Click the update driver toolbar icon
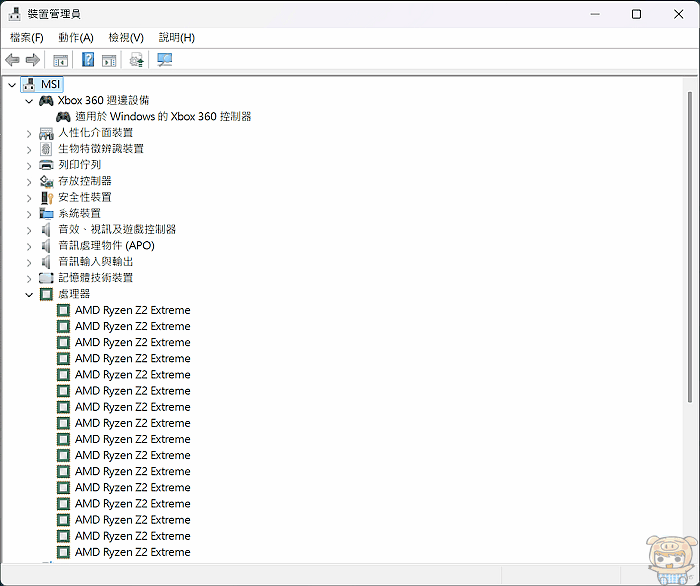Viewport: 700px width, 586px height. tap(137, 60)
